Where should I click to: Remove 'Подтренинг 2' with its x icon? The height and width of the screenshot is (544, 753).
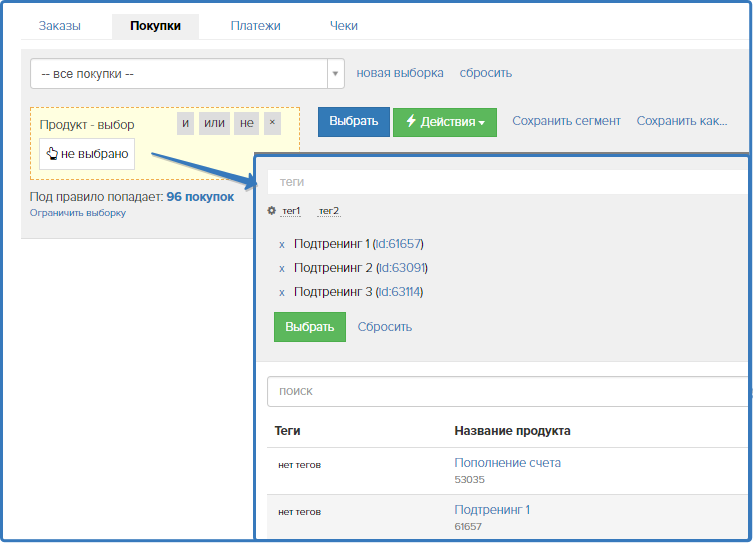[282, 268]
